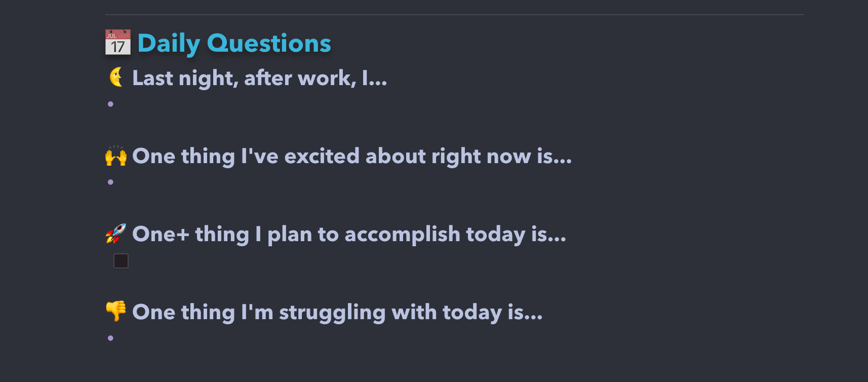
Task: Click the 'One thing I've excited about' heading
Action: click(x=352, y=157)
